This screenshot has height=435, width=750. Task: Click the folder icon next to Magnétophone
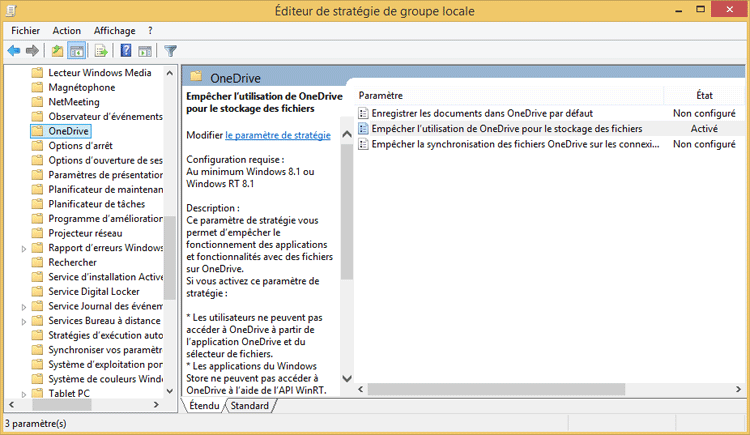(x=37, y=87)
